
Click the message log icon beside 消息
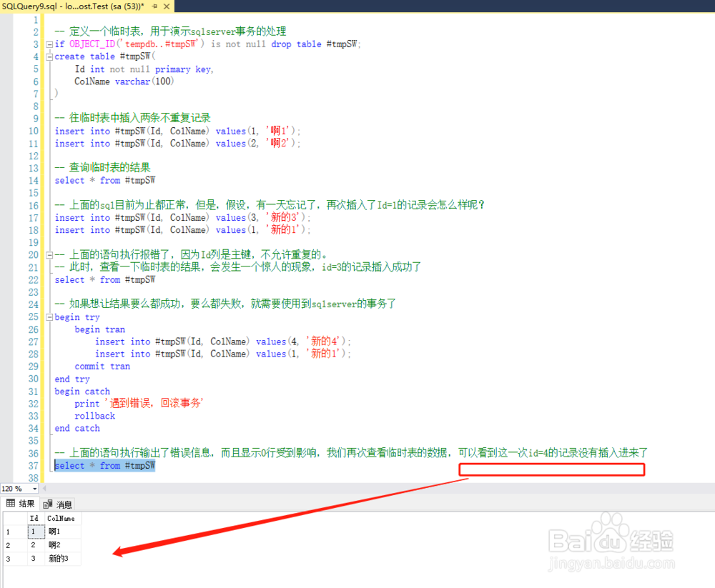tap(46, 504)
